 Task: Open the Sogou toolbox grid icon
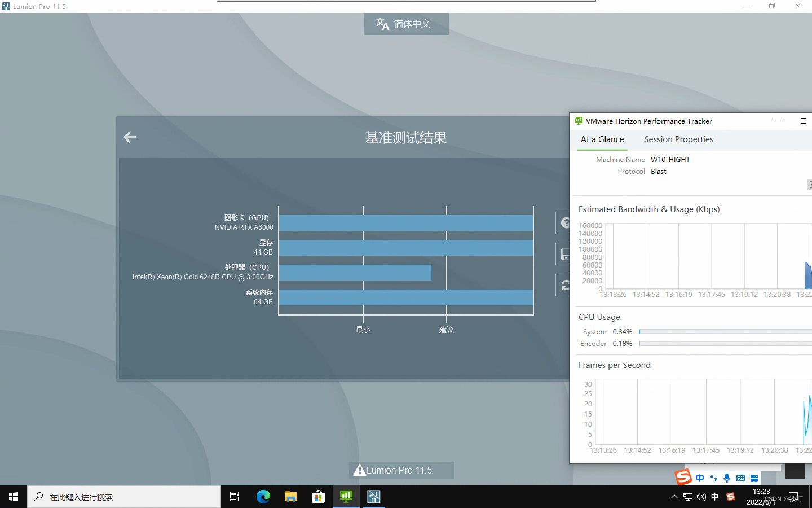pyautogui.click(x=754, y=478)
